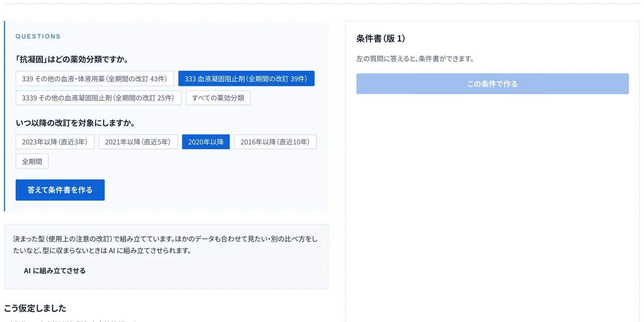
Task: Click この条件で作る button
Action: 492,84
